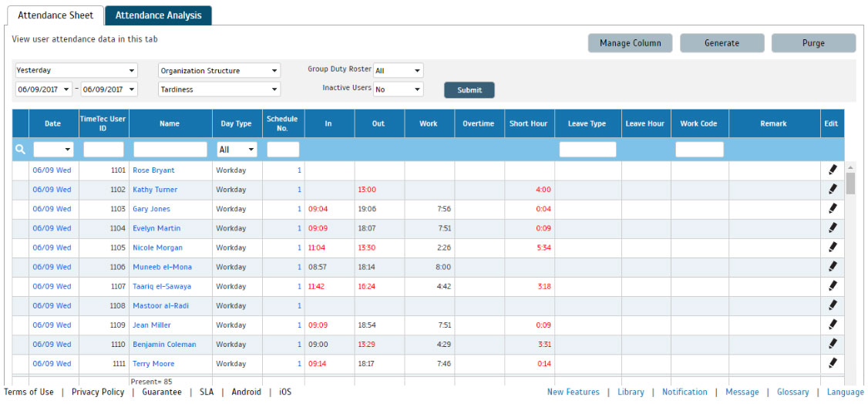Screen dimensions: 868x404
Task: Click edit pencil for Jean Miller
Action: [x=833, y=325]
